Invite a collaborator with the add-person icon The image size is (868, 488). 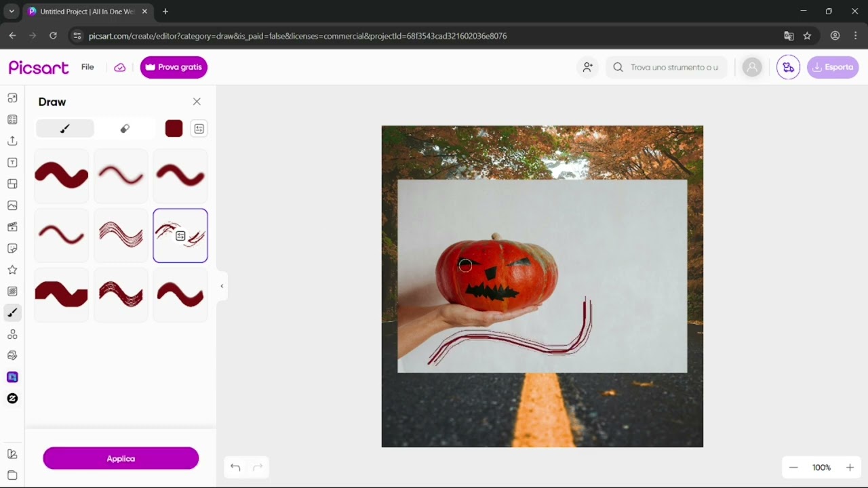(588, 67)
